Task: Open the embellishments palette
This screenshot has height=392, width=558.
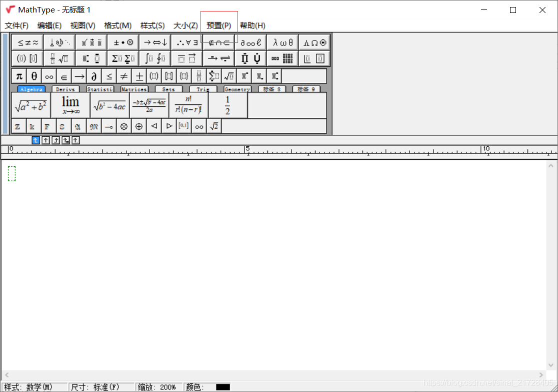Action: click(91, 42)
